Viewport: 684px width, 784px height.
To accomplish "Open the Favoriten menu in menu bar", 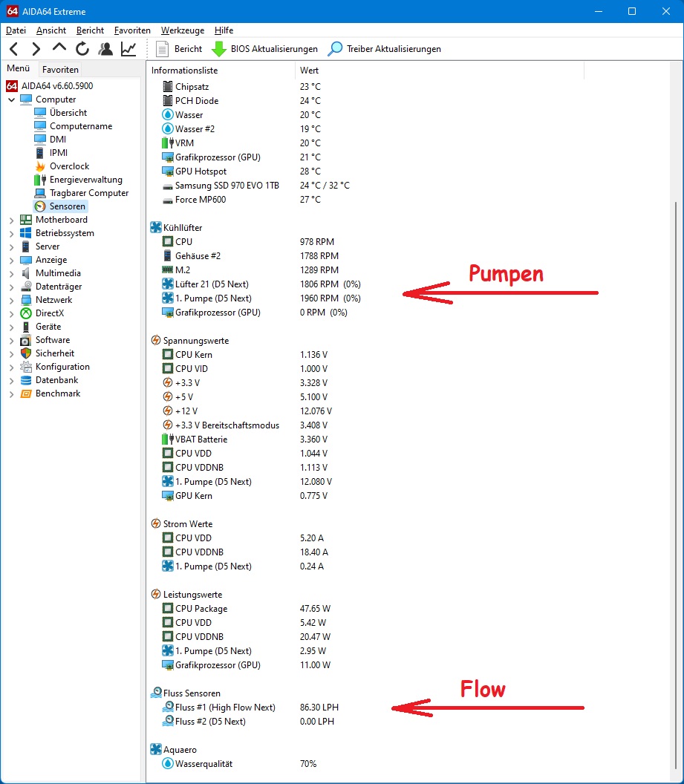I will pos(132,30).
